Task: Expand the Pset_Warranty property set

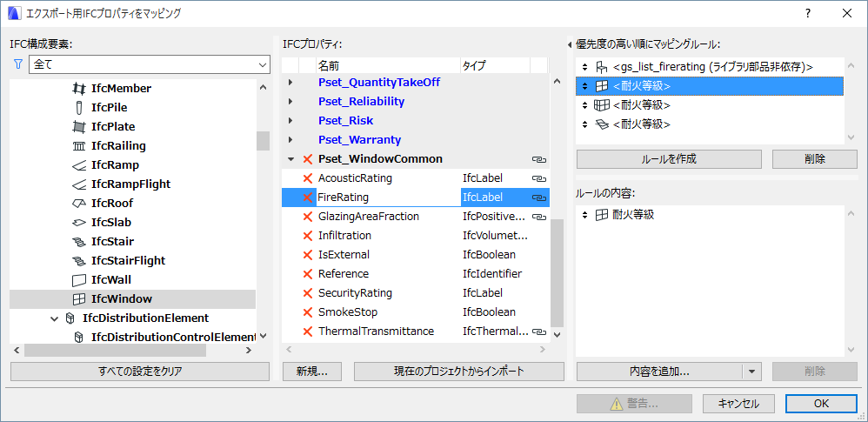Action: (290, 140)
